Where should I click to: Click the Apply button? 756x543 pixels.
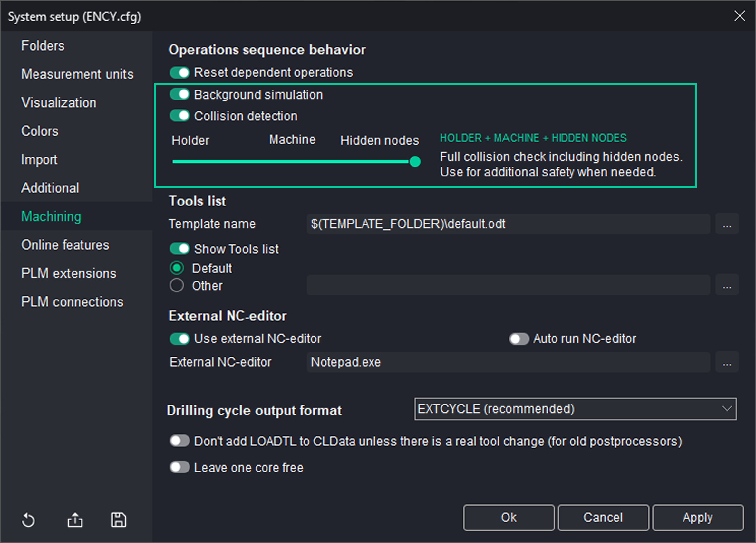[697, 518]
